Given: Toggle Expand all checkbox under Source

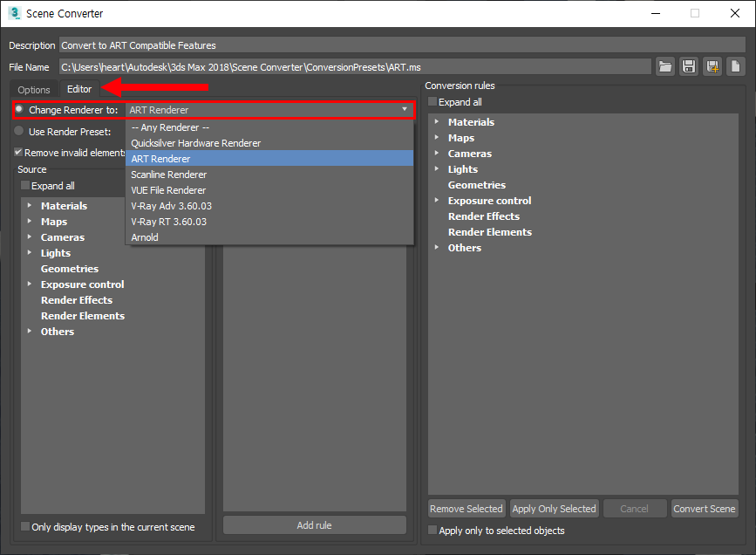Looking at the screenshot, I should pos(25,185).
